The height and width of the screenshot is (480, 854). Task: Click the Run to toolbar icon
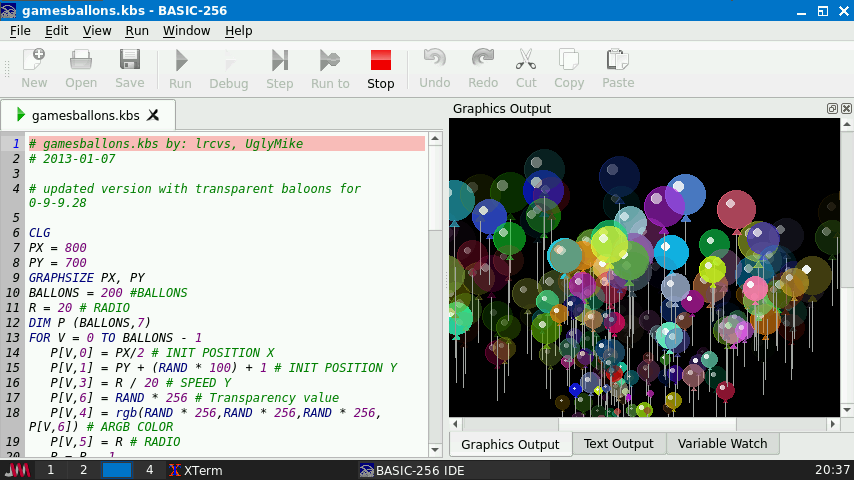coord(330,69)
